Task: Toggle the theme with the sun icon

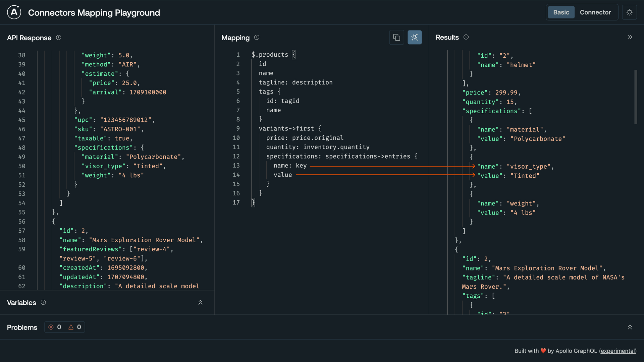Action: [630, 12]
